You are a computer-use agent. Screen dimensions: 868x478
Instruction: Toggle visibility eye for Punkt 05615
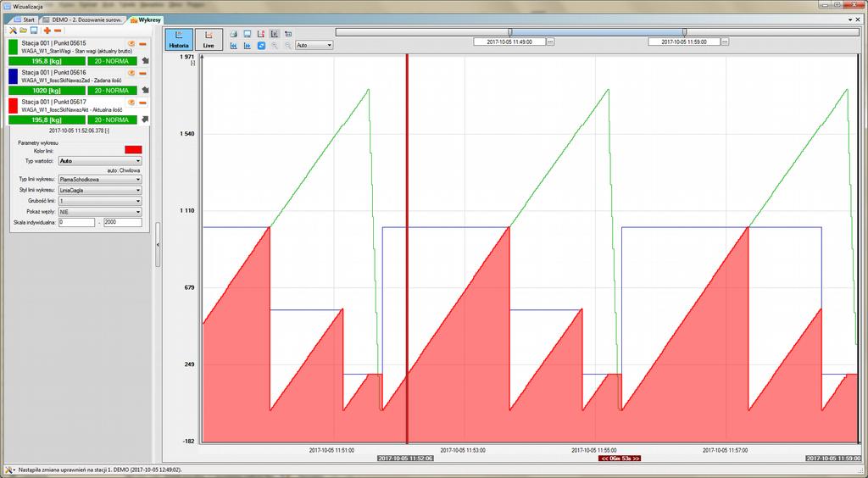point(131,43)
